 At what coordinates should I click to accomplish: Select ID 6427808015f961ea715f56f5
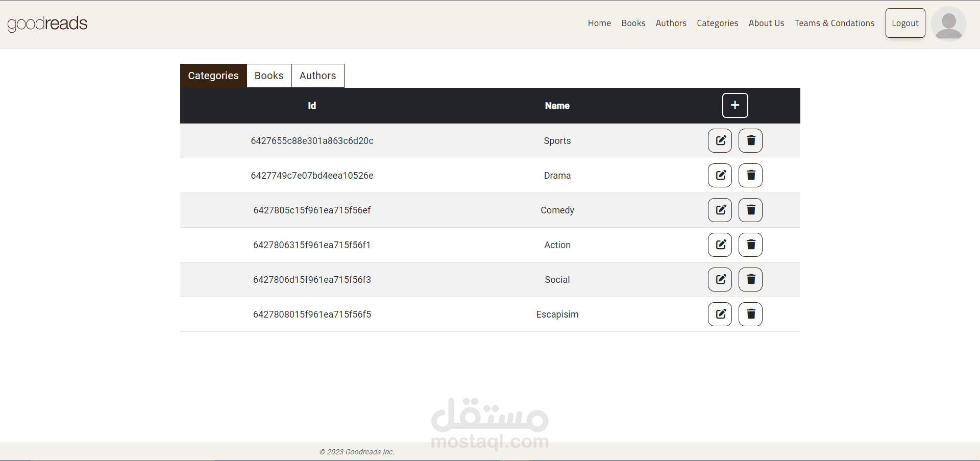coord(312,314)
